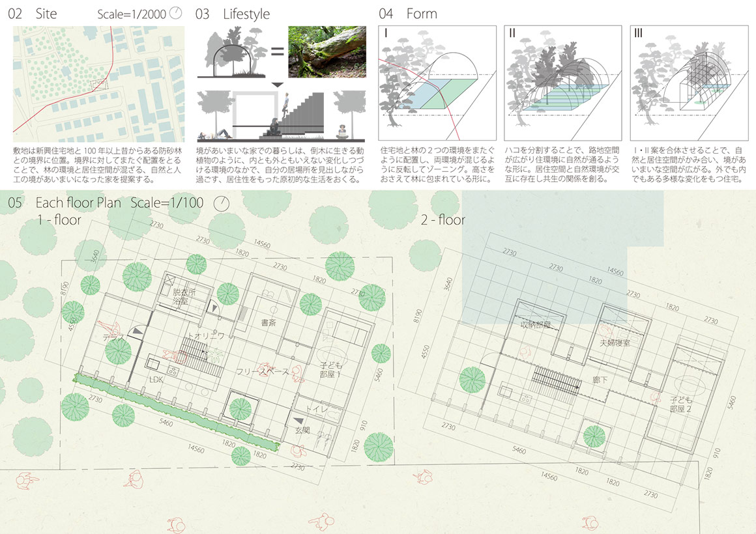Click the paragraph under Form diagram III

(x=689, y=165)
